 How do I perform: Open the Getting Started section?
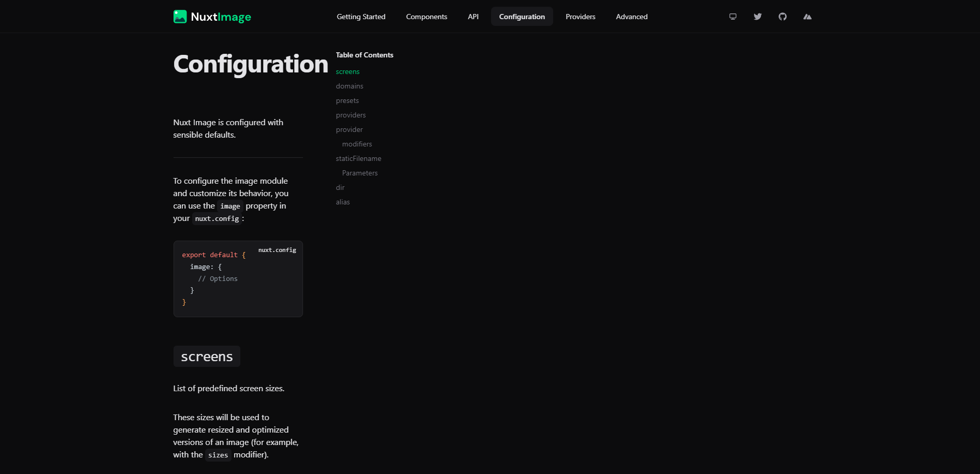point(361,16)
